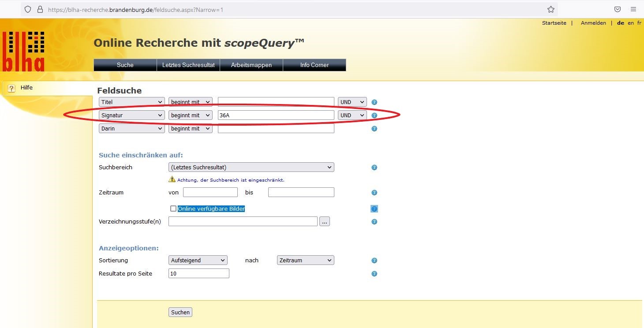This screenshot has height=328, width=644.
Task: Open 'beginnt mit' dropdown in Titel row
Action: (x=191, y=102)
